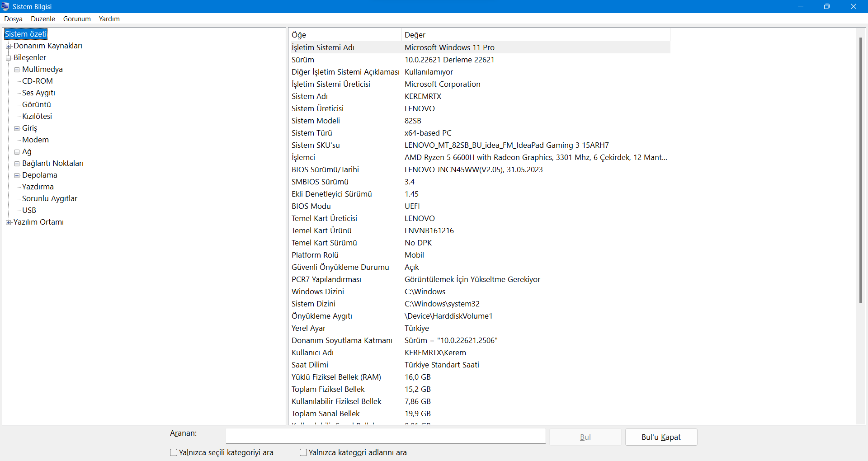868x461 pixels.
Task: Click the 'Güvenli Önyükleme Durumu' row label
Action: click(340, 267)
